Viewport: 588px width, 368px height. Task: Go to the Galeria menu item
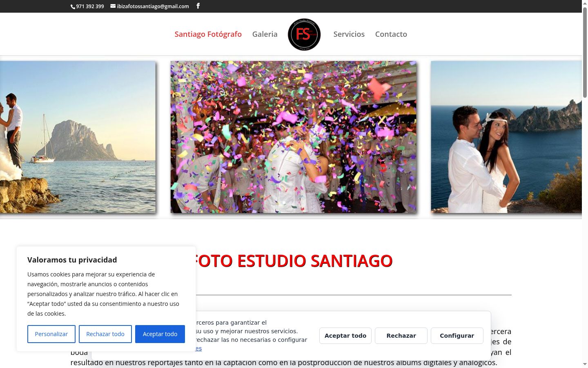(265, 34)
